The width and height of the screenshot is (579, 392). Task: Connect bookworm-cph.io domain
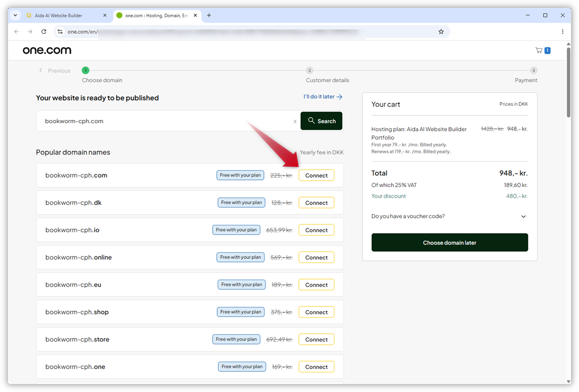pyautogui.click(x=317, y=230)
